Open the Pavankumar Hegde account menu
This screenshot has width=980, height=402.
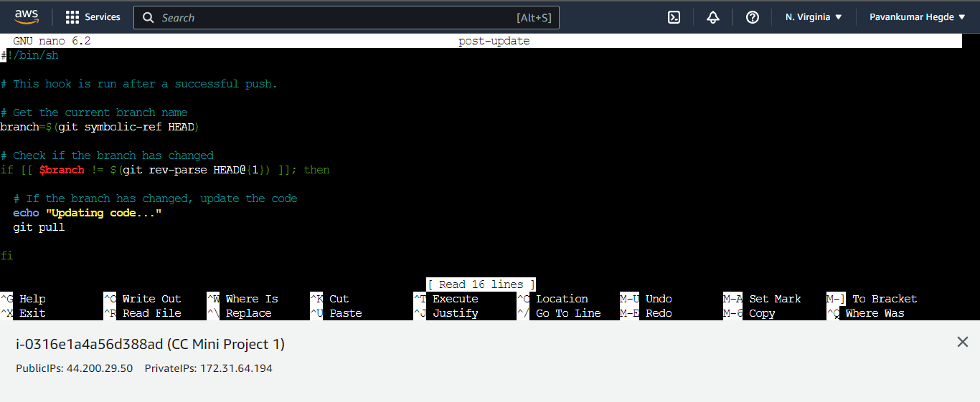918,17
